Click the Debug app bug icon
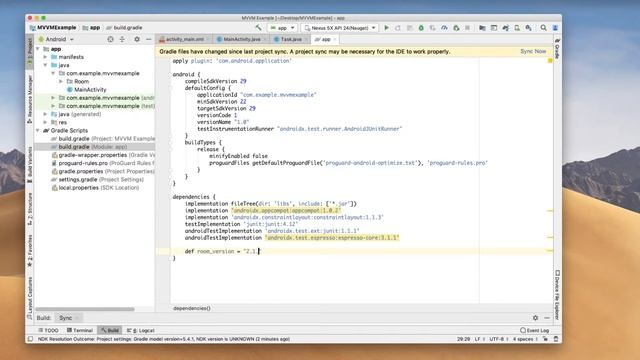640x360 pixels. [x=421, y=28]
